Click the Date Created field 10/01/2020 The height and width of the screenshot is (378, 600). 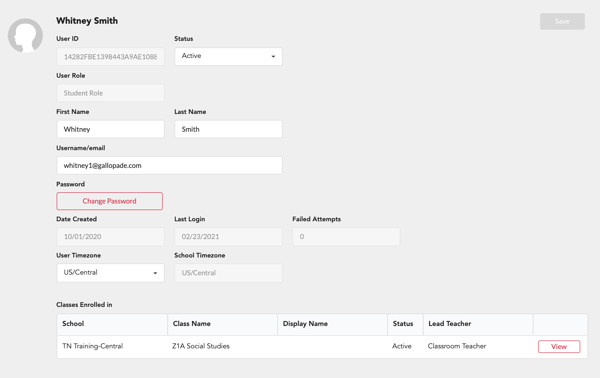(x=111, y=236)
